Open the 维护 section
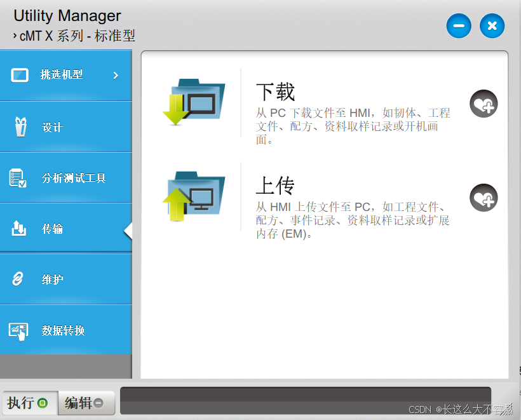This screenshot has height=420, width=521. coord(66,280)
